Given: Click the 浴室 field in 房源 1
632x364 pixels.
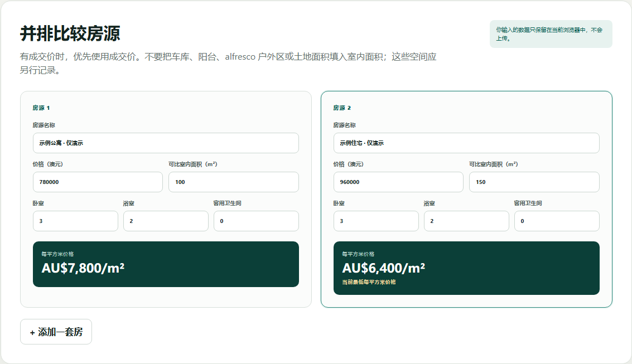Looking at the screenshot, I should (166, 221).
